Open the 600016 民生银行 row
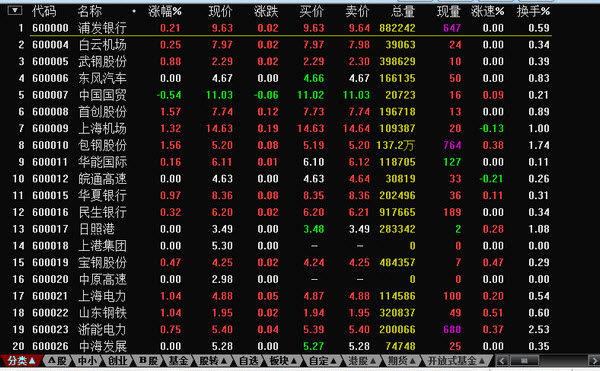 coord(279,212)
